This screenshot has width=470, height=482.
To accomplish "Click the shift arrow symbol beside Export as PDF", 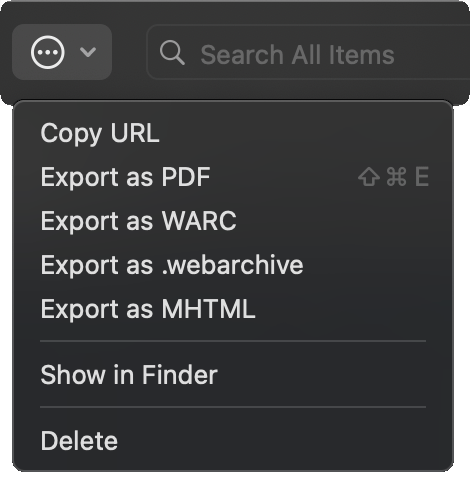I will click(369, 177).
